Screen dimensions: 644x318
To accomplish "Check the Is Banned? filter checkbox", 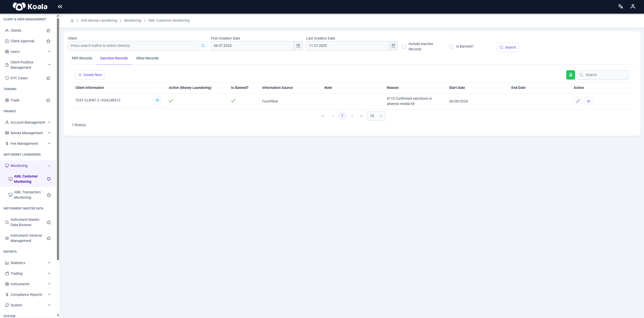I will 451,47.
